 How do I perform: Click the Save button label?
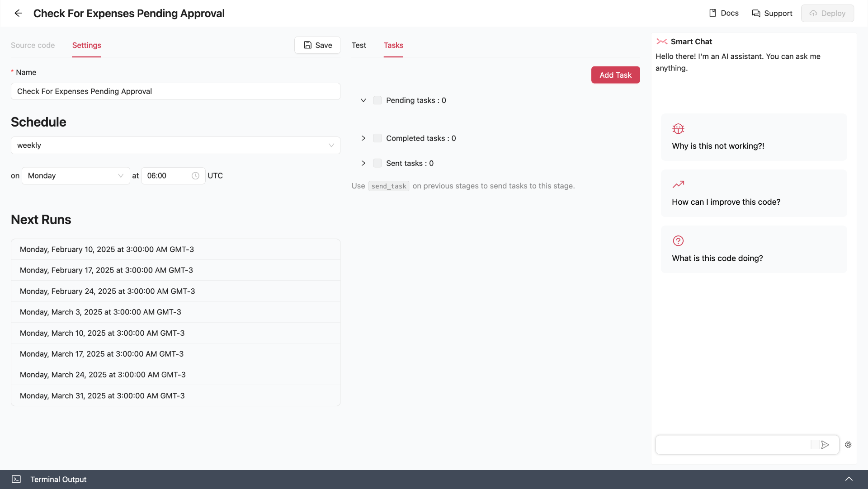[324, 45]
